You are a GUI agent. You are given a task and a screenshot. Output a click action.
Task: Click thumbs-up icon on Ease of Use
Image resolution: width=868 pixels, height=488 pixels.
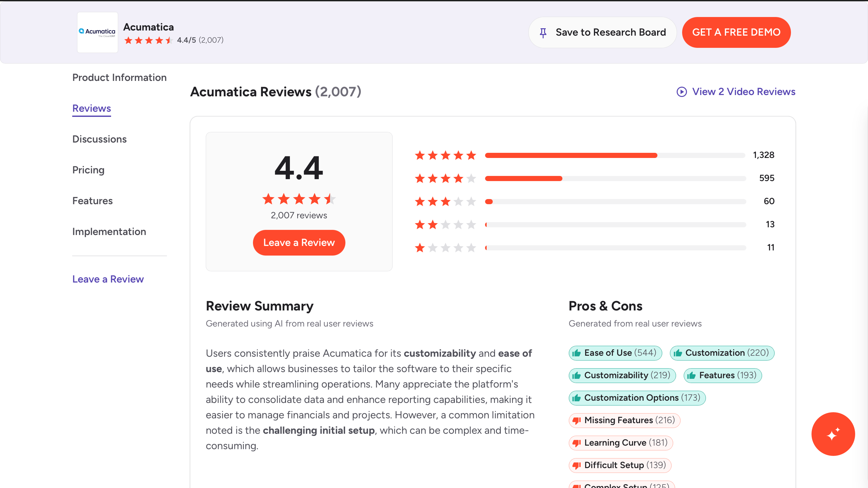[x=577, y=353]
